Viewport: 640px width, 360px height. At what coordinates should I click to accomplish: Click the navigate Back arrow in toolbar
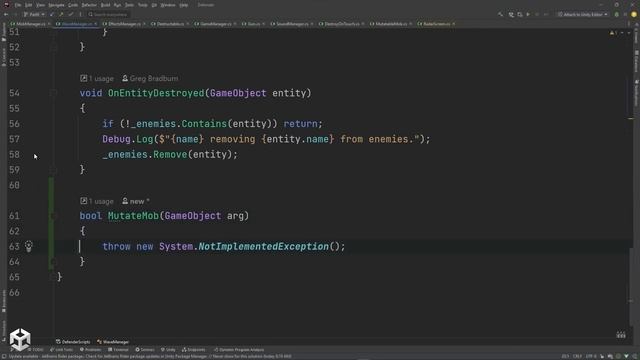coord(6,14)
